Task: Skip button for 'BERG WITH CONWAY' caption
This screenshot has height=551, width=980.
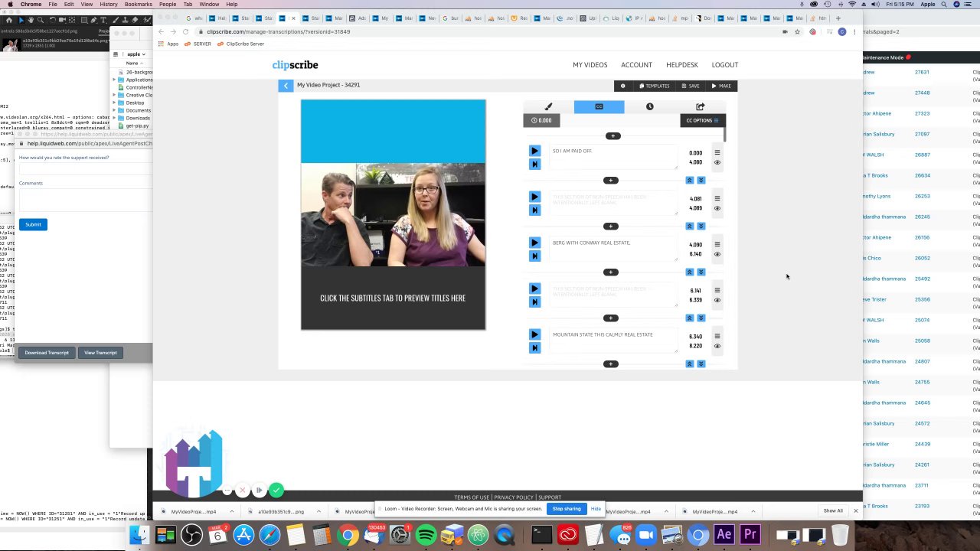Action: point(534,256)
